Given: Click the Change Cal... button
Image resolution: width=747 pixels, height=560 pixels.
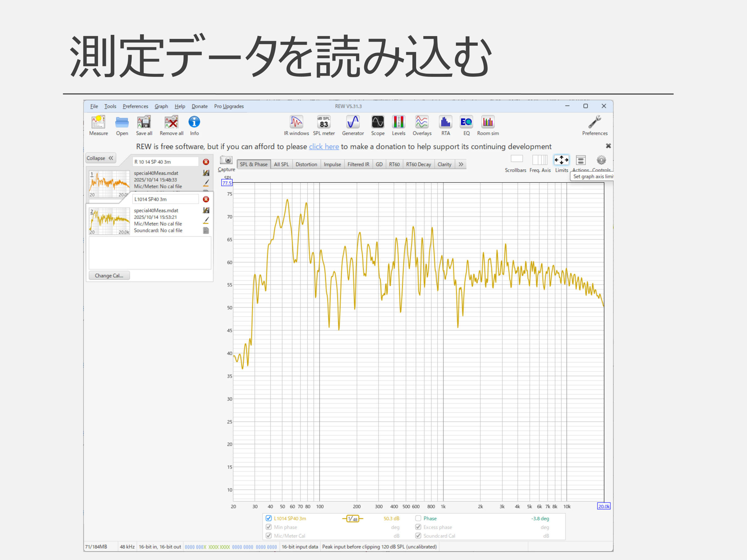Looking at the screenshot, I should tap(109, 275).
